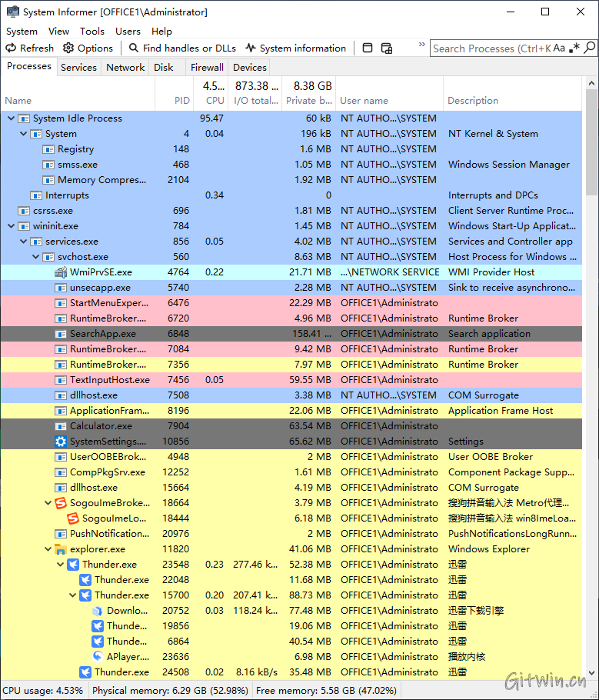Sort by the Name column header

click(x=78, y=93)
